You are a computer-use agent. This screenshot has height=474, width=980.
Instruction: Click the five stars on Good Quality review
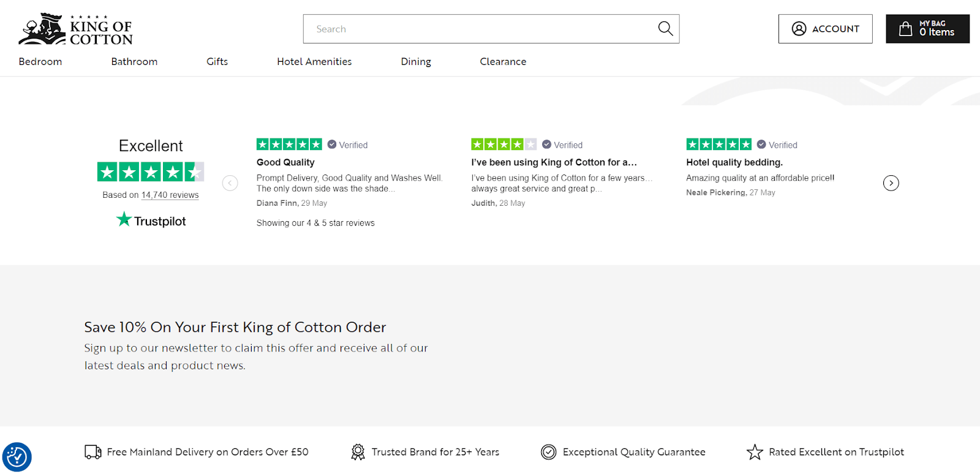(x=289, y=145)
